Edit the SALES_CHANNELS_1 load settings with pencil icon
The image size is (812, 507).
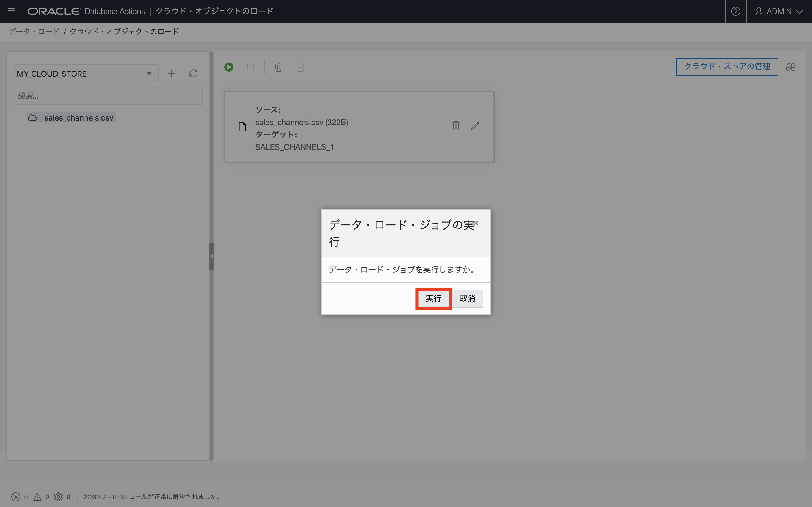tap(475, 125)
